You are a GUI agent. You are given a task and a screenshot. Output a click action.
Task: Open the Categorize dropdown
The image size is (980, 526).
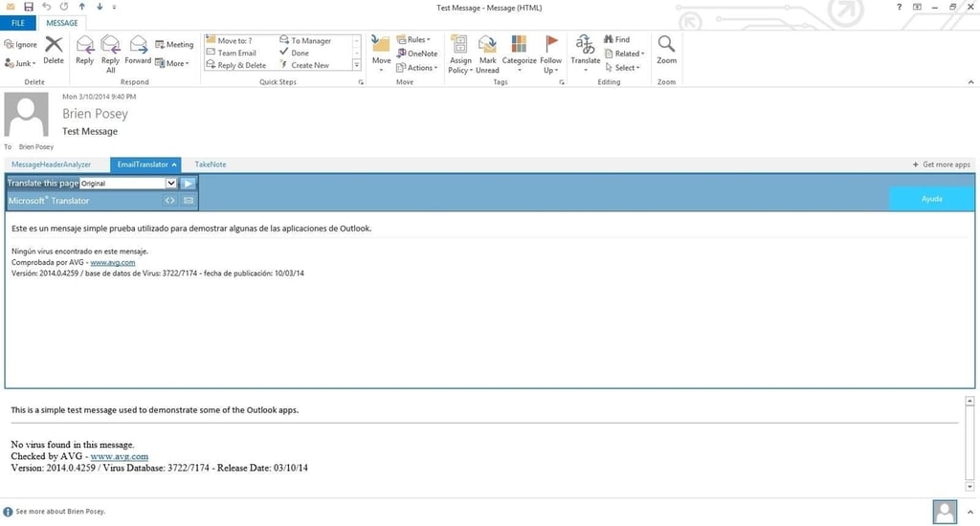tap(519, 55)
